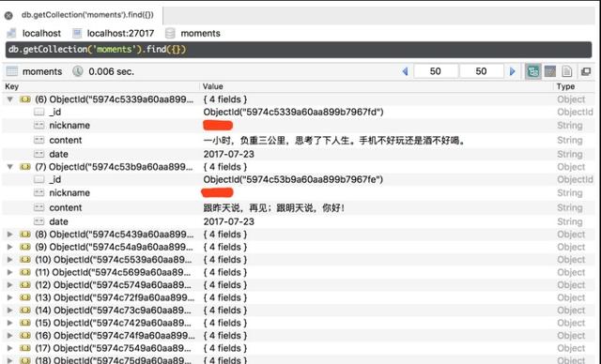
Task: Expand document (15) ObjectId 5974c7429a60aa89
Action: (x=10, y=323)
